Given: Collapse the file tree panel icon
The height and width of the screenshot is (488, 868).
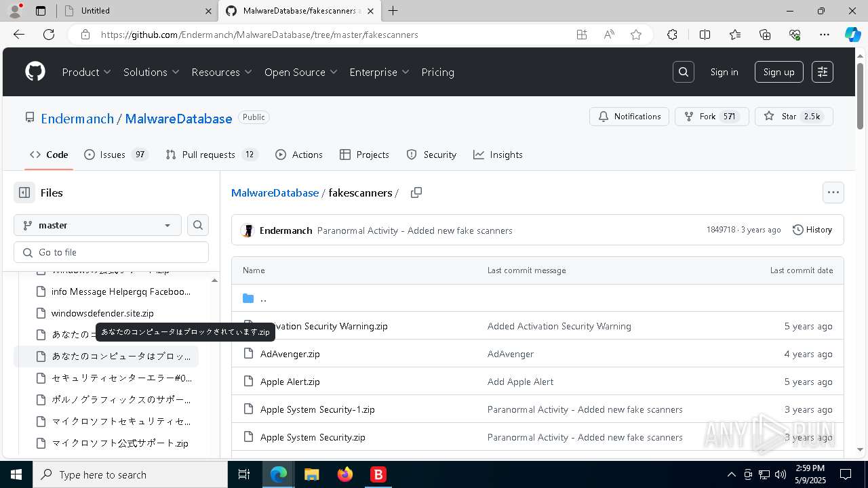Looking at the screenshot, I should tap(24, 192).
